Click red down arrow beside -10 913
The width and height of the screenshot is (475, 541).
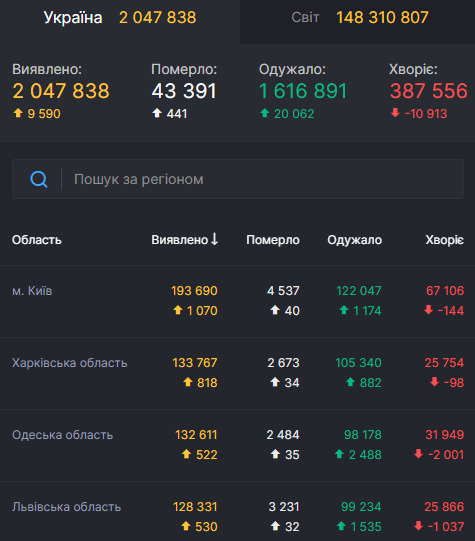tap(395, 112)
